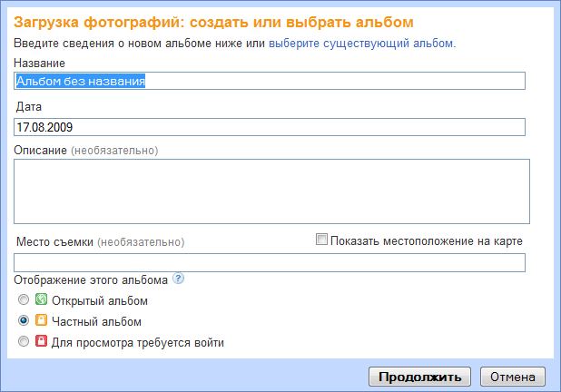Open the album visibility help icon

point(178,279)
